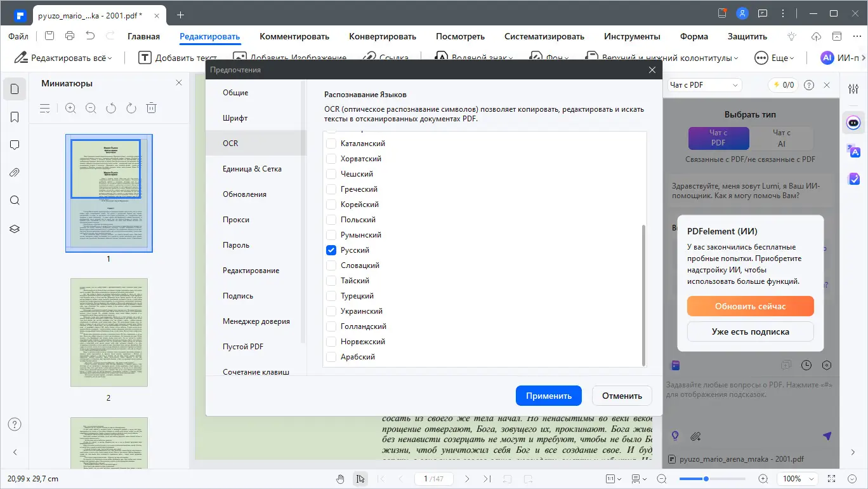Open the comments panel icon in left sidebar
Screen dimensions: 868x489
pos(15,145)
